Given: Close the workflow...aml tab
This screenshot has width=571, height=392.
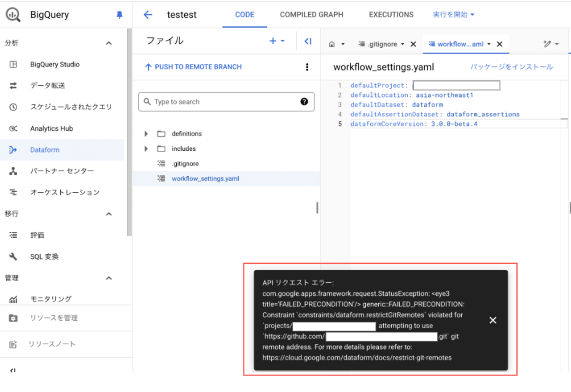Looking at the screenshot, I should pyautogui.click(x=499, y=44).
